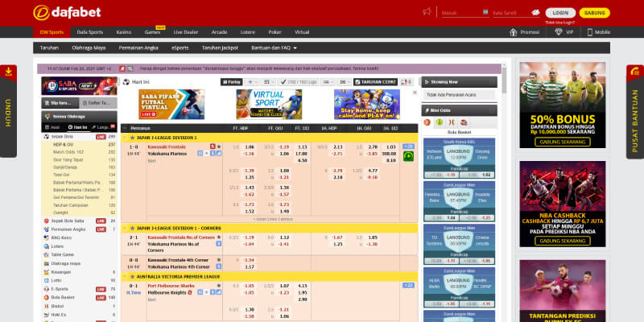
Task: Collapse the Australia Victoria Premier League section
Action: (x=125, y=277)
